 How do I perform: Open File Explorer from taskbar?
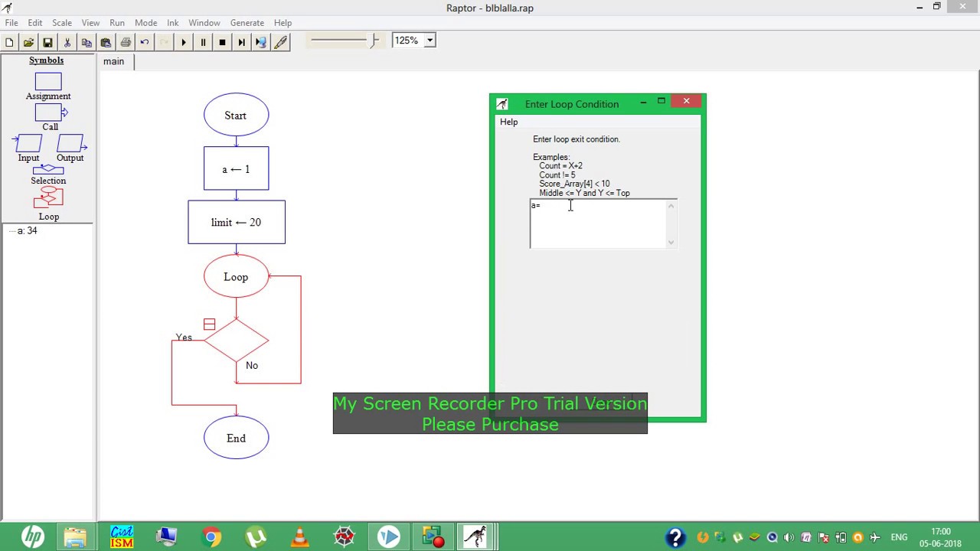tap(75, 537)
